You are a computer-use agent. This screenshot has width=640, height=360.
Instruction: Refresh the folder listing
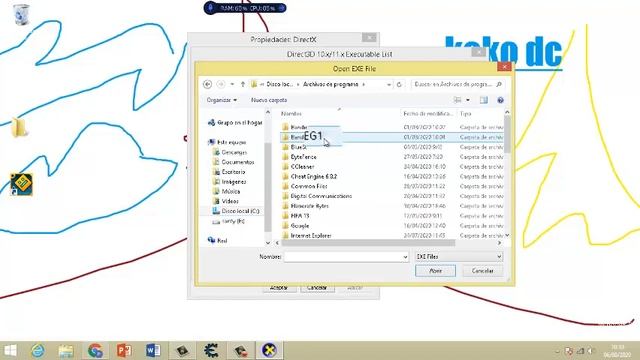point(399,84)
